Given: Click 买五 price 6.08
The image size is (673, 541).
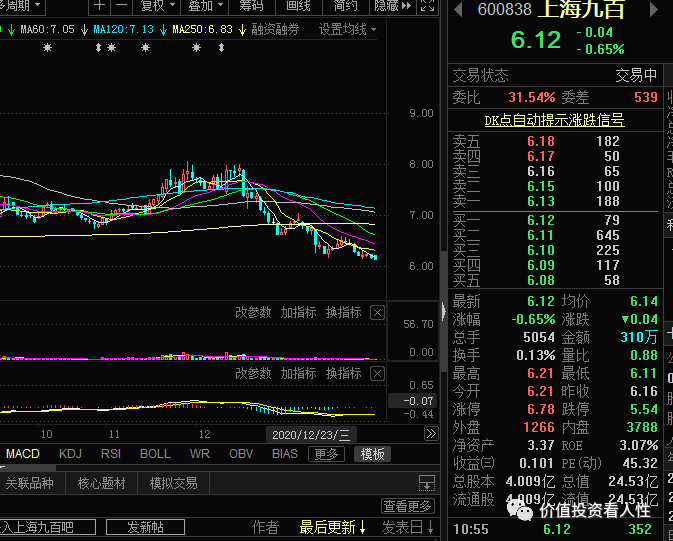Looking at the screenshot, I should pos(541,280).
